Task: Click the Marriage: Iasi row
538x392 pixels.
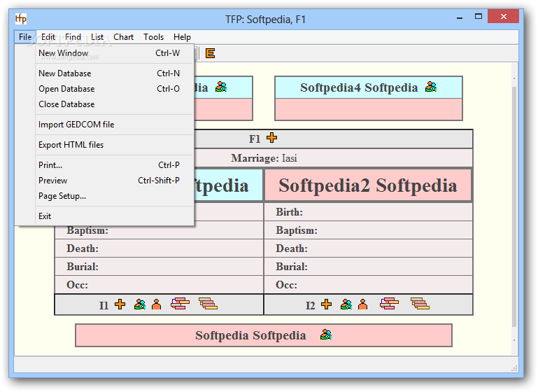Action: click(x=264, y=158)
